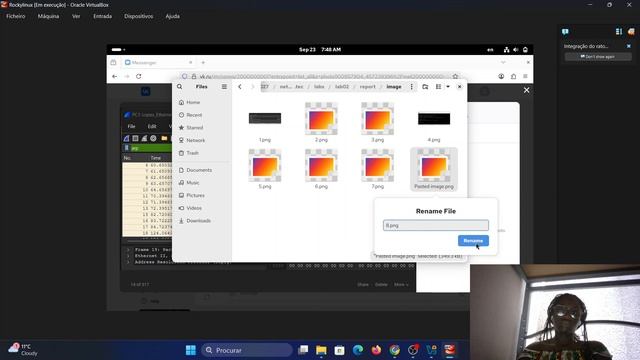
Task: Open the path bar three-dot menu
Action: (411, 87)
